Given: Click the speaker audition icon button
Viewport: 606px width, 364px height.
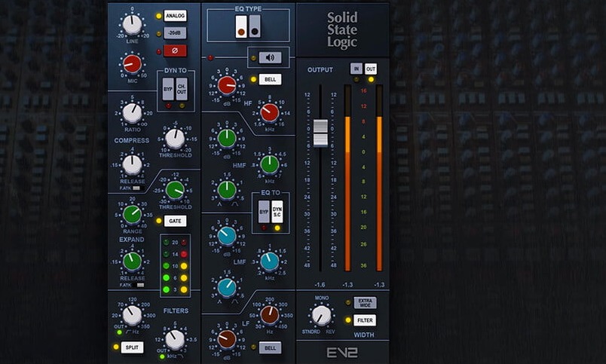Looking at the screenshot, I should click(270, 58).
